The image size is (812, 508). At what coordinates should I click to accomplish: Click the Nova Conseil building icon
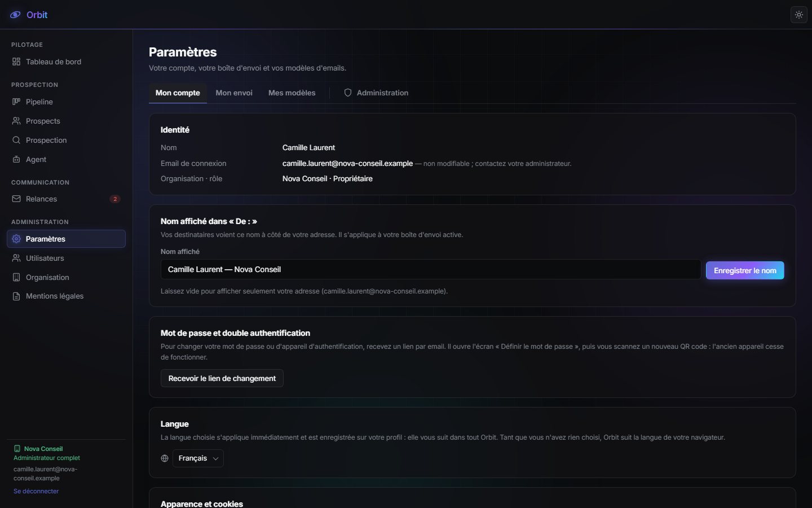coord(17,449)
